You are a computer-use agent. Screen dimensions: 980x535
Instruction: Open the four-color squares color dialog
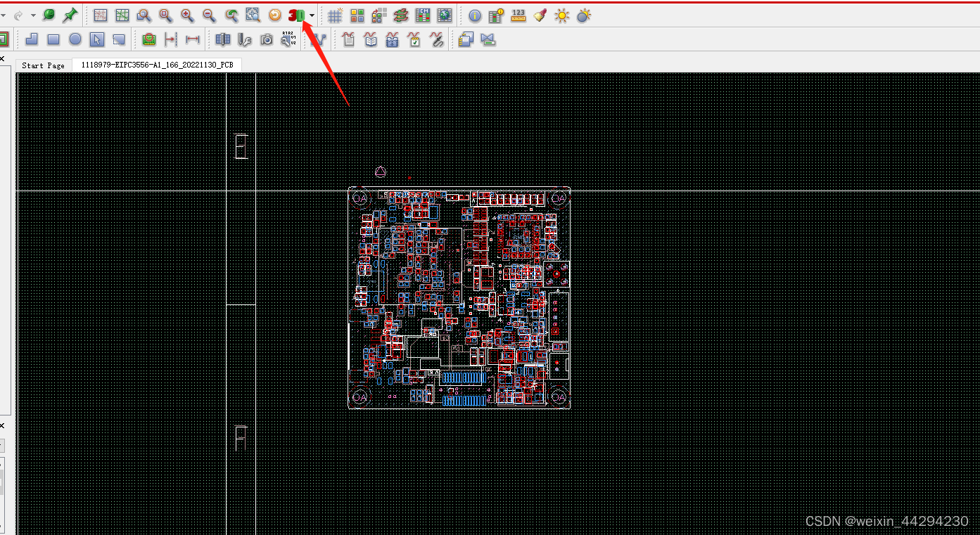tap(357, 15)
